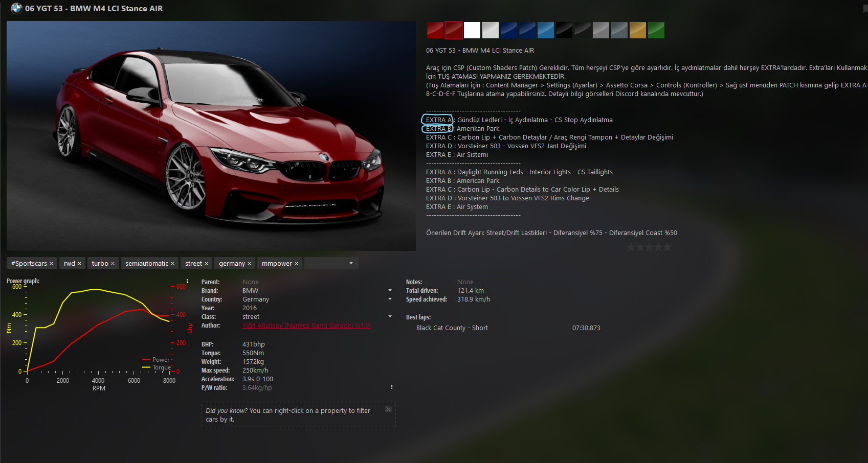Remove the turbo tag
This screenshot has width=868, height=463.
[113, 264]
